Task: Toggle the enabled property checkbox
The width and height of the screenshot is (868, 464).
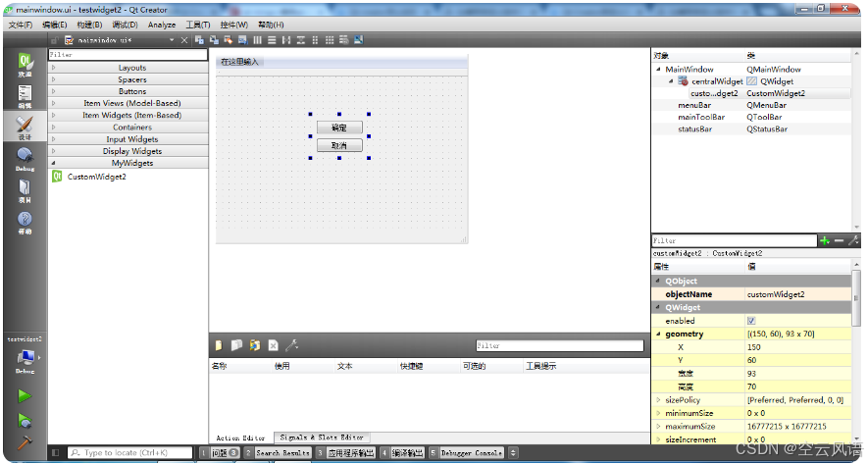Action: click(x=751, y=321)
